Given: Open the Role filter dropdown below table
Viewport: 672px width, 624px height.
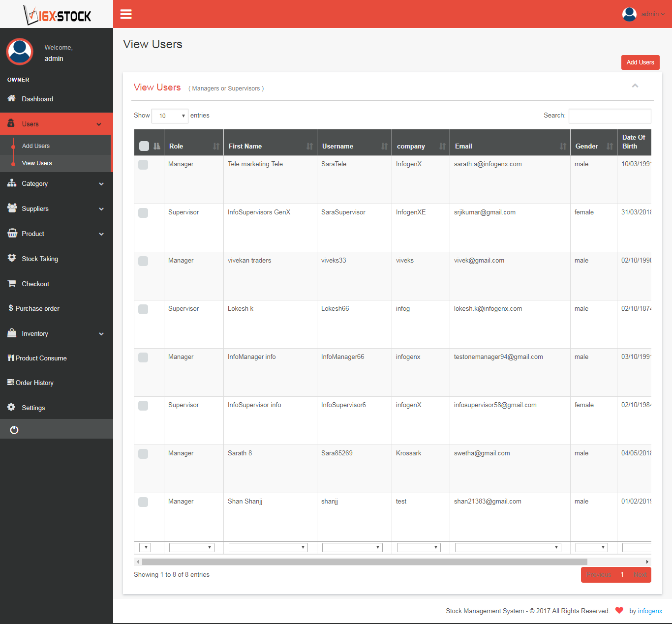Looking at the screenshot, I should click(192, 547).
